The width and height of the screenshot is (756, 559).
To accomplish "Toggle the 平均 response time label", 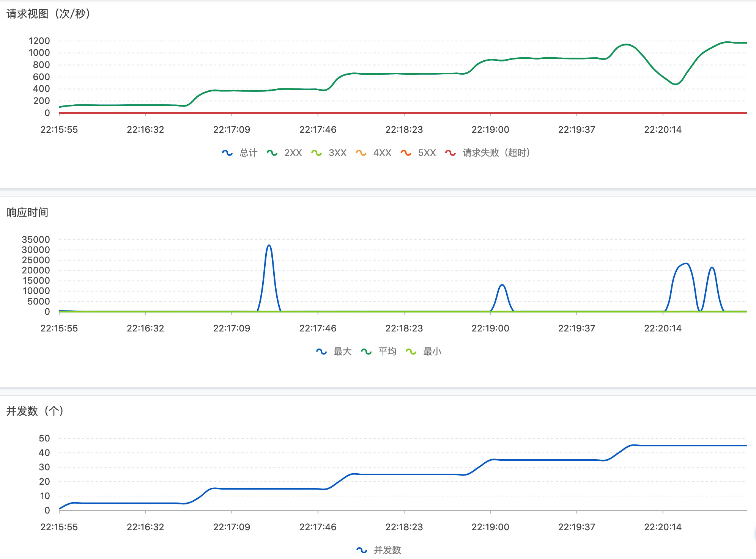I will 387,352.
